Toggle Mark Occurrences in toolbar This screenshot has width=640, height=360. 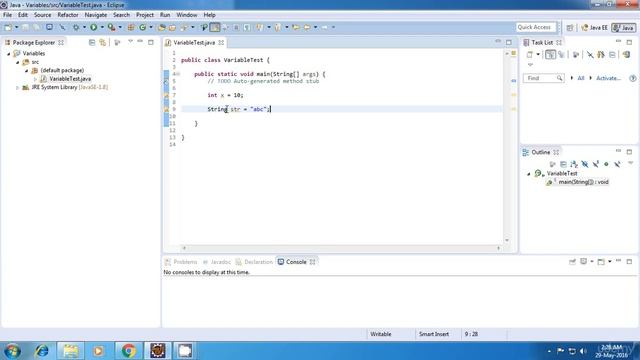(x=215, y=27)
